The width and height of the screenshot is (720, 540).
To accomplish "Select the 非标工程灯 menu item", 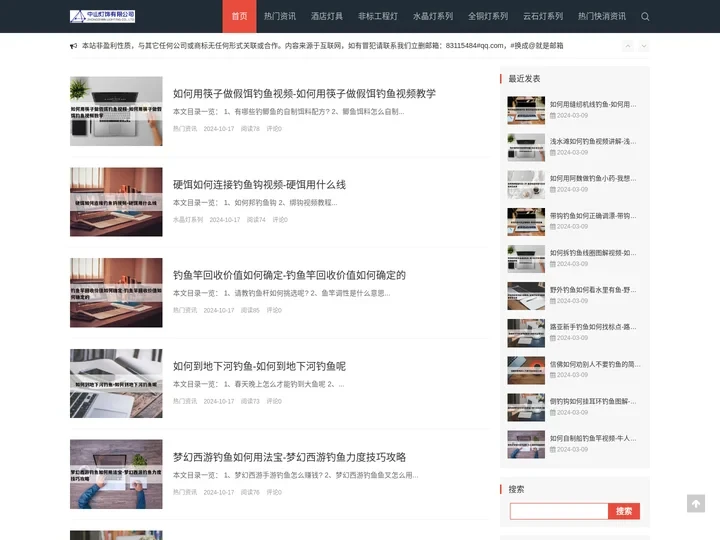I will (378, 17).
